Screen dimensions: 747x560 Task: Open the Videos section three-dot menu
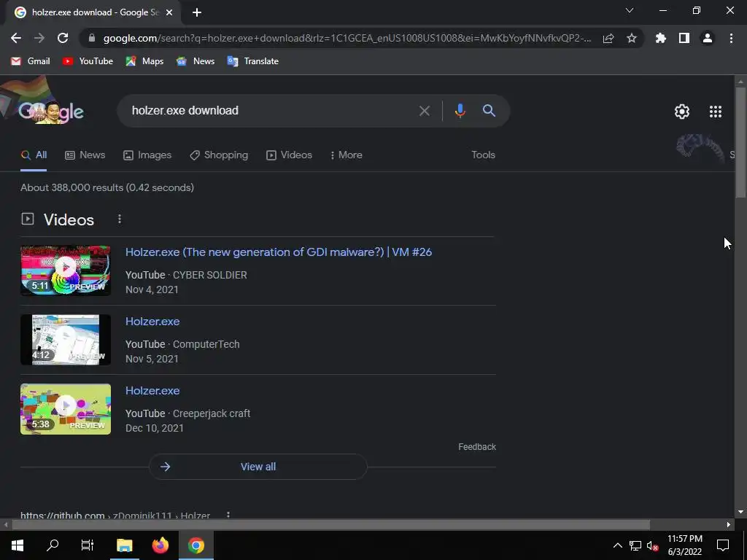point(120,219)
